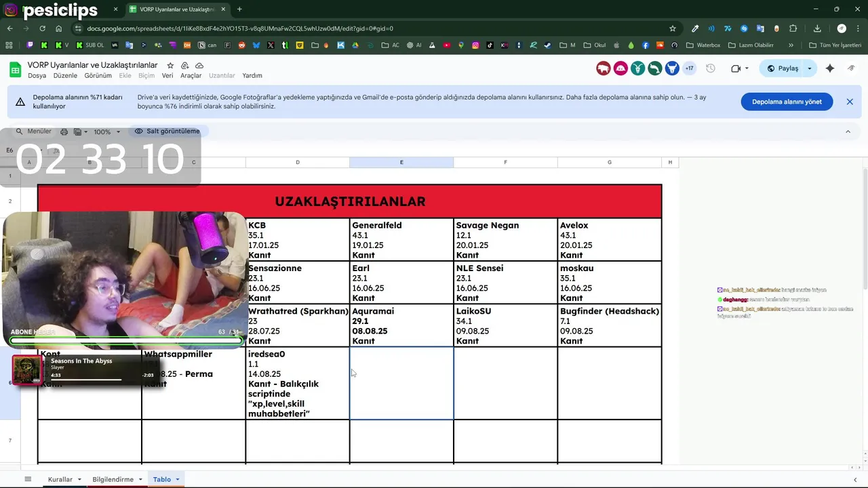868x488 pixels.
Task: Select column G header
Action: tap(610, 163)
